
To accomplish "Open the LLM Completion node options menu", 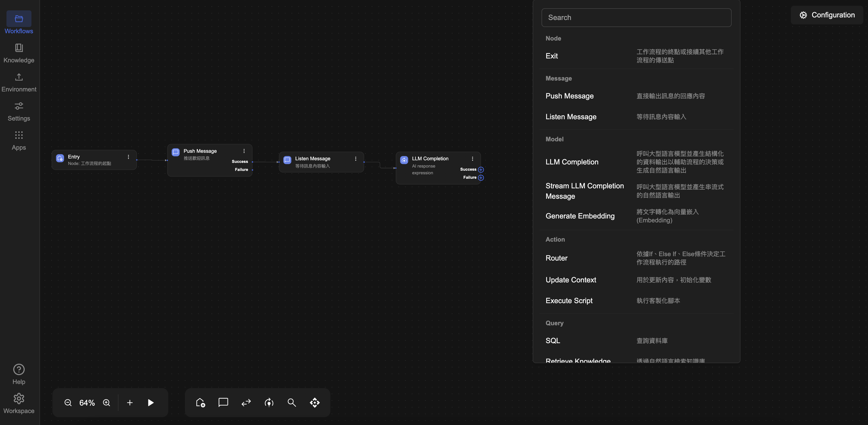I will coord(472,159).
